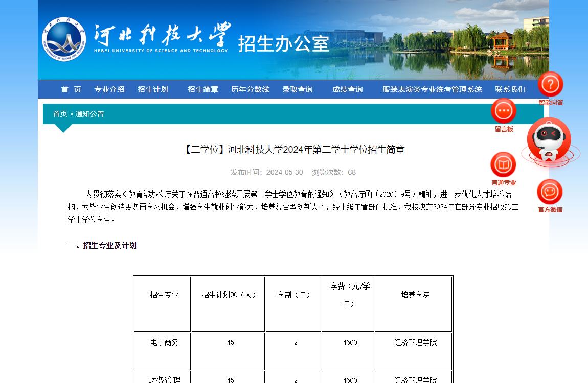This screenshot has width=588, height=383.
Task: Click the Hebei University round logo emblem
Action: pos(64,39)
